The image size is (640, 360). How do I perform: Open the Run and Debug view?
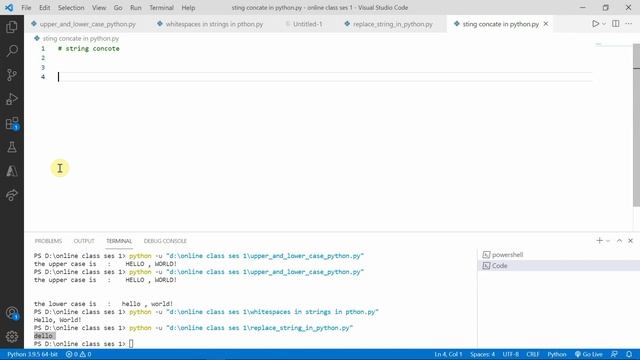(12, 99)
